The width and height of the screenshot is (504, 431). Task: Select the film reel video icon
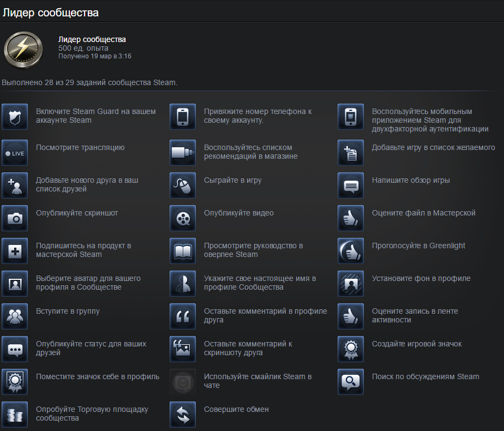tap(183, 218)
